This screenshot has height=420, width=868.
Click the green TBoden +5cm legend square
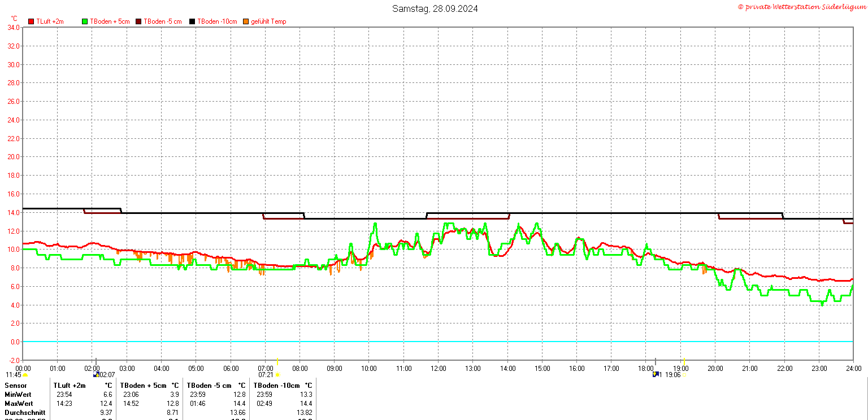85,21
